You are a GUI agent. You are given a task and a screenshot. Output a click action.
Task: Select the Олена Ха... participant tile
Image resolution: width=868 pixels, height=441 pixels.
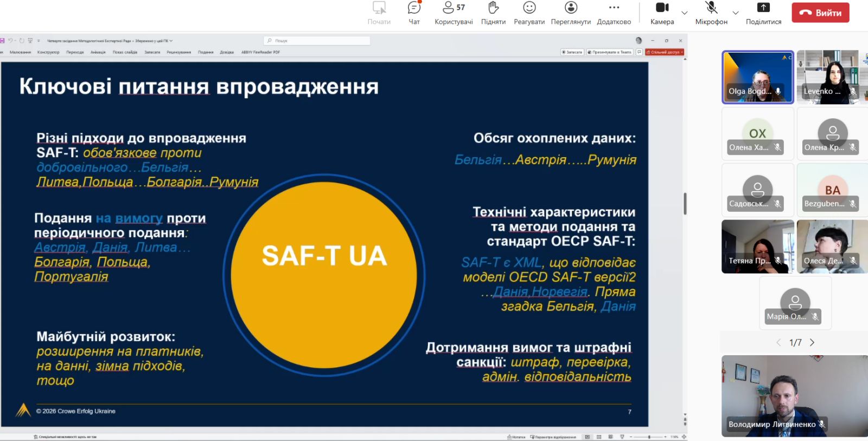pos(757,134)
